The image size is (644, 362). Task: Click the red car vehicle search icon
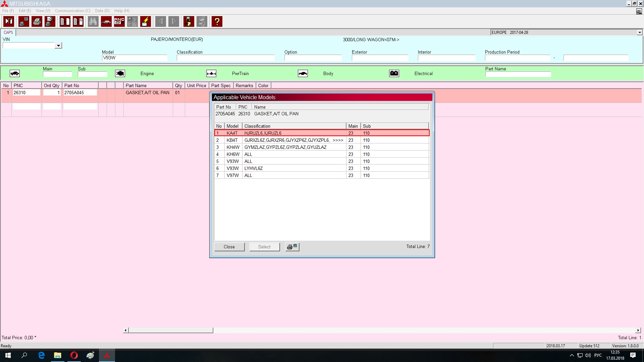pyautogui.click(x=106, y=21)
